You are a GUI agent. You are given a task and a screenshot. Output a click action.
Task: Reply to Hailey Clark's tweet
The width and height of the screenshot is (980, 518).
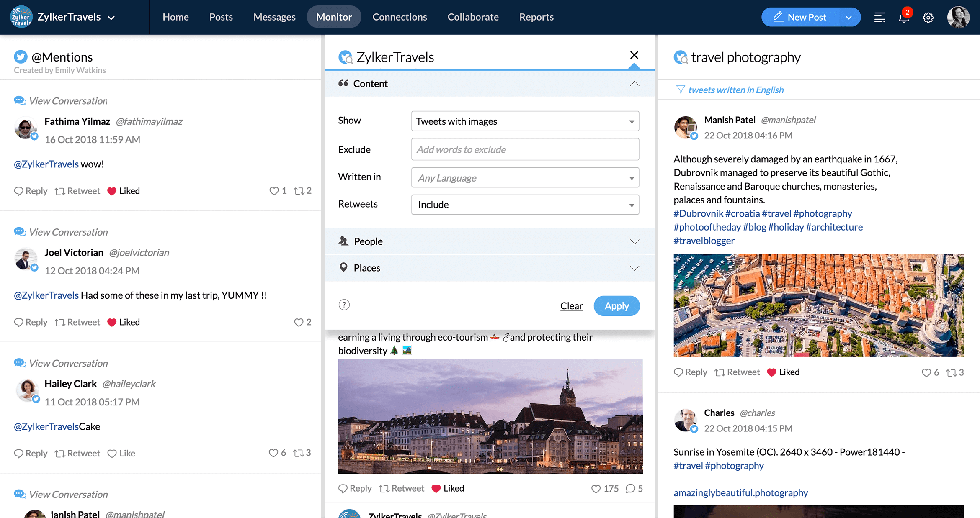click(x=31, y=453)
